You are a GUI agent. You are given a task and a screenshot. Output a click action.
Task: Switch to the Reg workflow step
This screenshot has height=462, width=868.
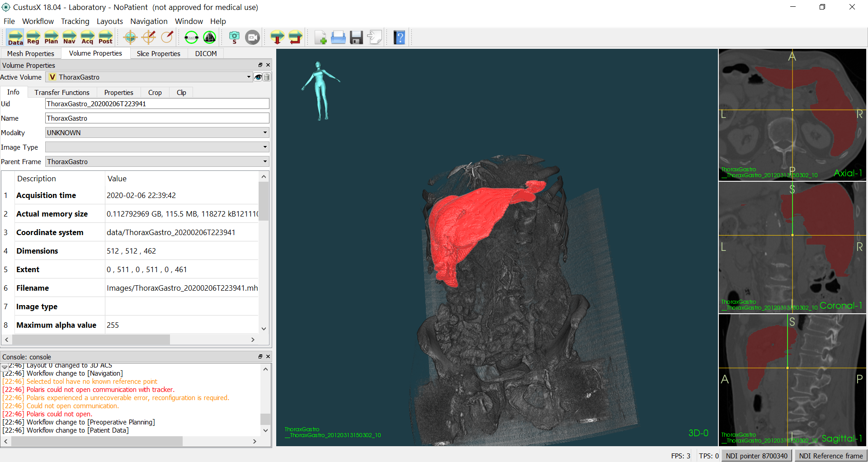coord(33,38)
